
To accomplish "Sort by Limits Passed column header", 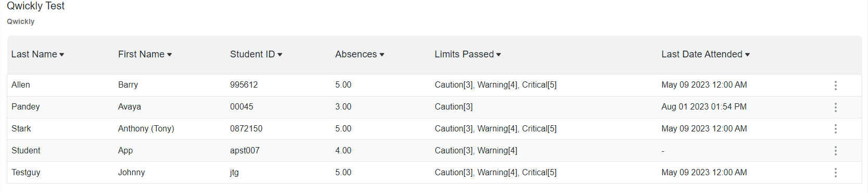I will coord(468,54).
